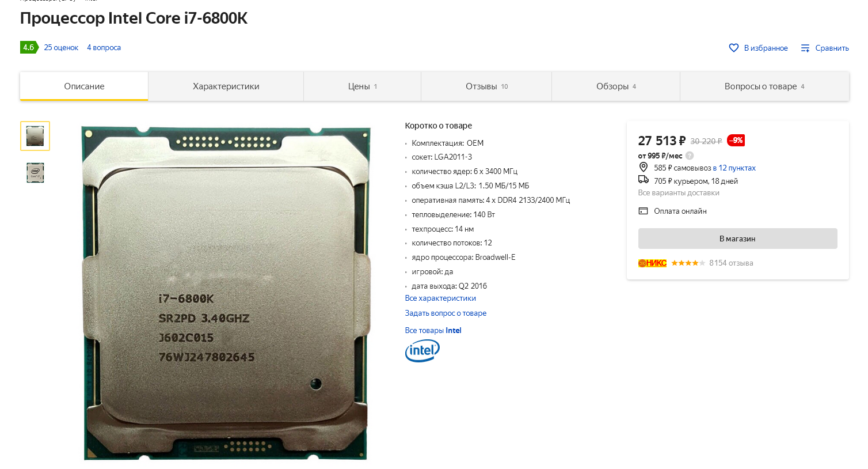Image resolution: width=868 pixels, height=469 pixels.
Task: Click the В магазин button
Action: [x=737, y=239]
